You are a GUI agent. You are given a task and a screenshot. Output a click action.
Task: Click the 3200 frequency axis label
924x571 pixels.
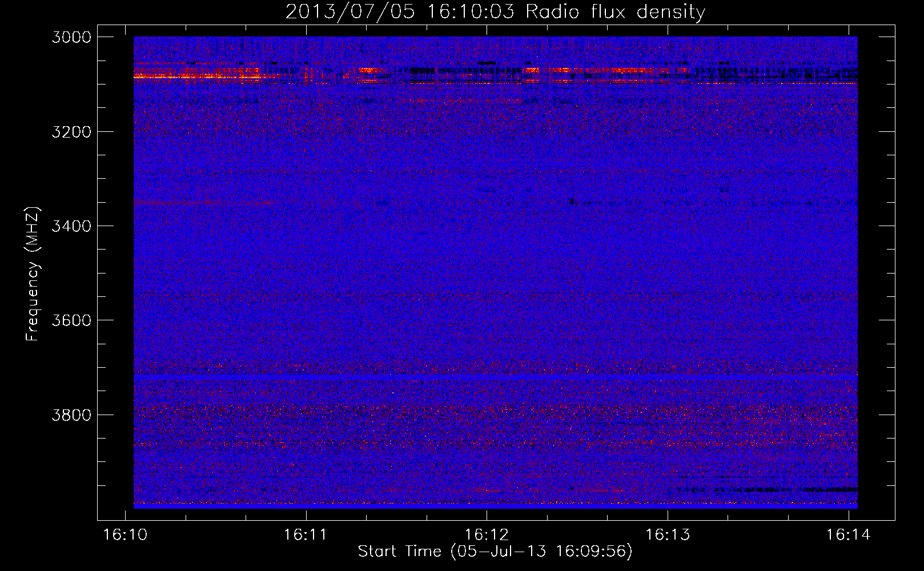tap(71, 132)
